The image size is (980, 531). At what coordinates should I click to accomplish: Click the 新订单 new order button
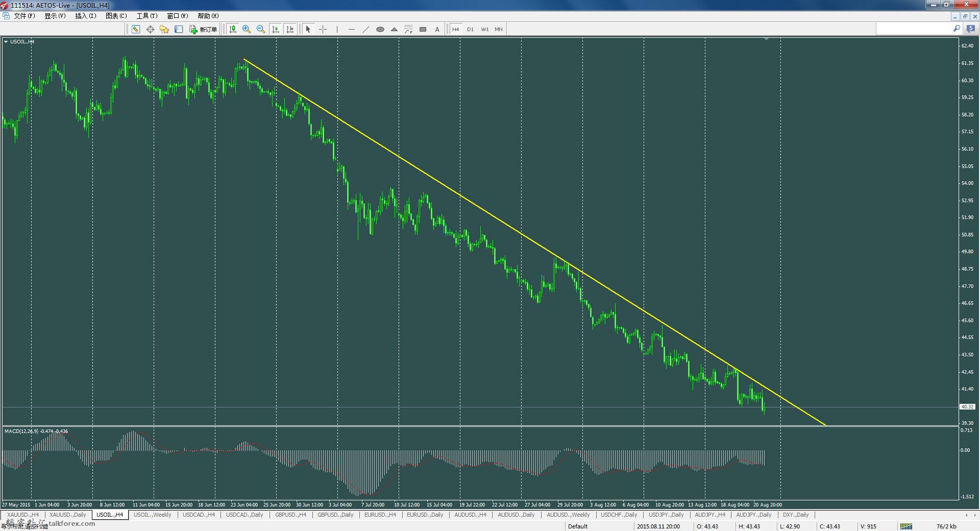[203, 29]
